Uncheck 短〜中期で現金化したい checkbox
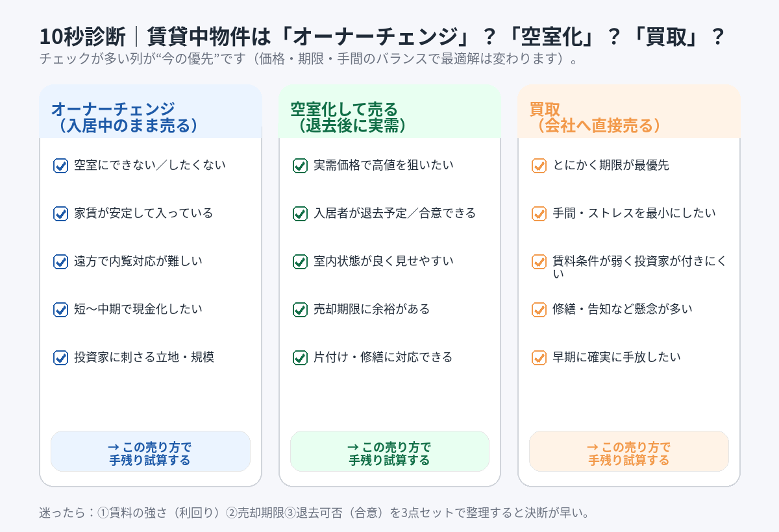779x532 pixels. click(60, 310)
